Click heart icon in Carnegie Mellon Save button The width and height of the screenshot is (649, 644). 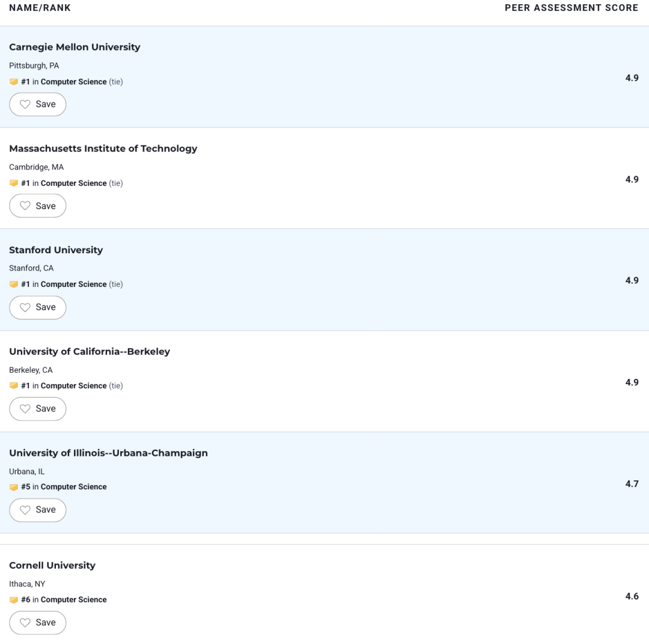25,105
